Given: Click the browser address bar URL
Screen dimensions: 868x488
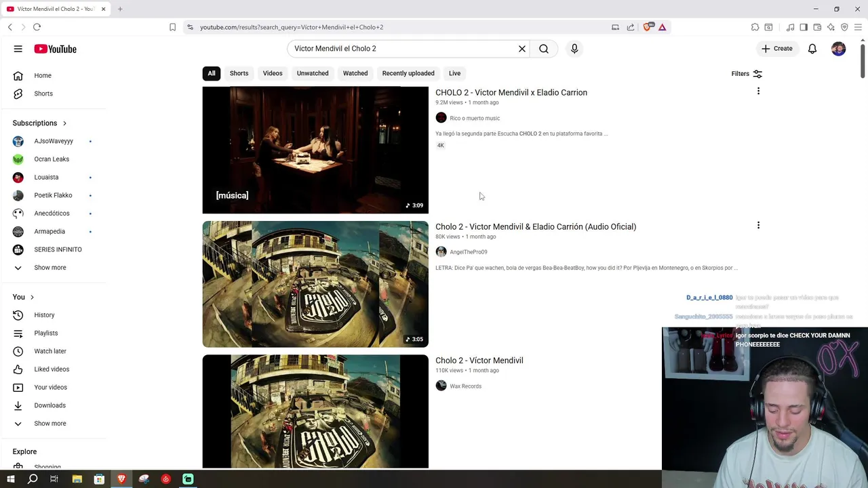Looking at the screenshot, I should point(292,27).
